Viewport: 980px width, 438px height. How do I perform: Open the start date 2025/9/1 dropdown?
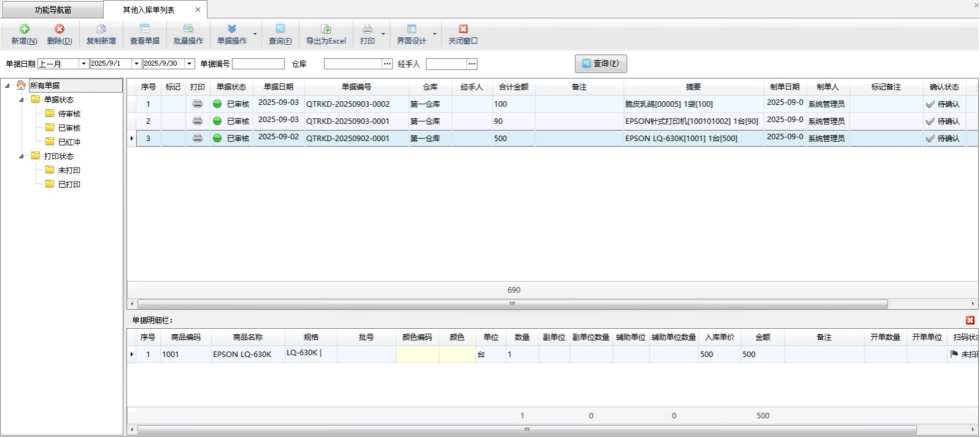pos(137,64)
